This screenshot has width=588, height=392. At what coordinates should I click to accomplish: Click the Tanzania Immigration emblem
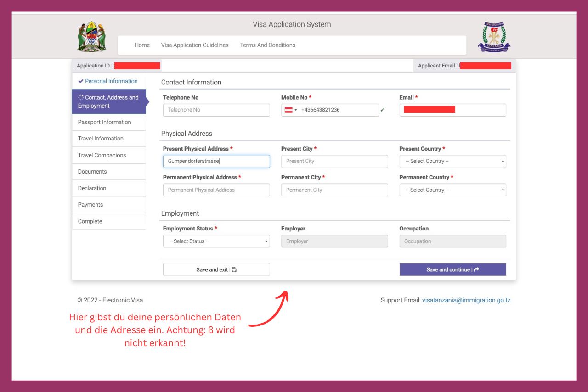(494, 37)
